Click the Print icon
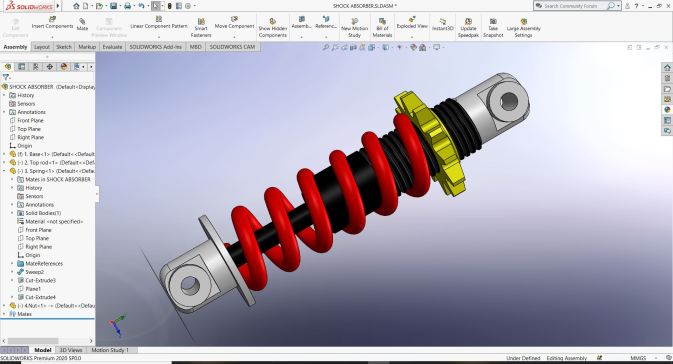 (x=127, y=6)
